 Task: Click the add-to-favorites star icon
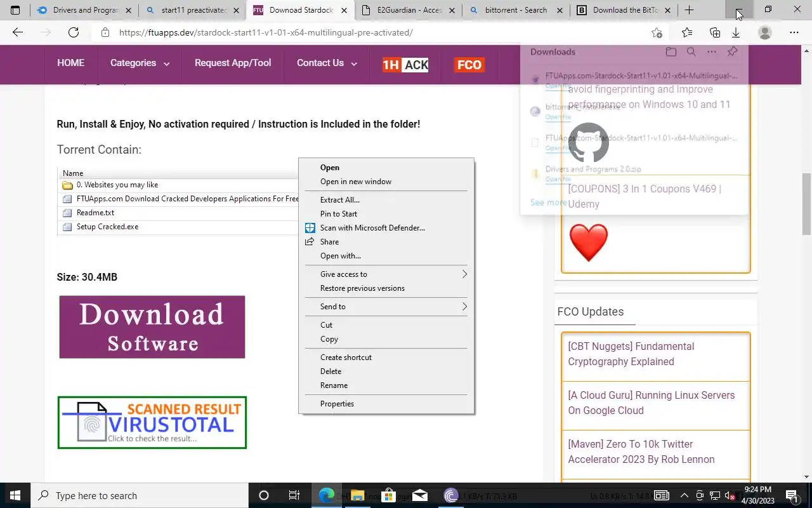(x=657, y=32)
